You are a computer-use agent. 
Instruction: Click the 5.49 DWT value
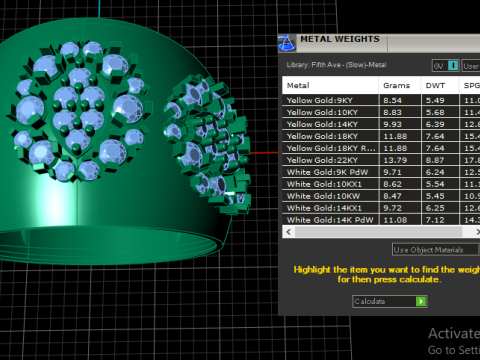click(x=435, y=100)
